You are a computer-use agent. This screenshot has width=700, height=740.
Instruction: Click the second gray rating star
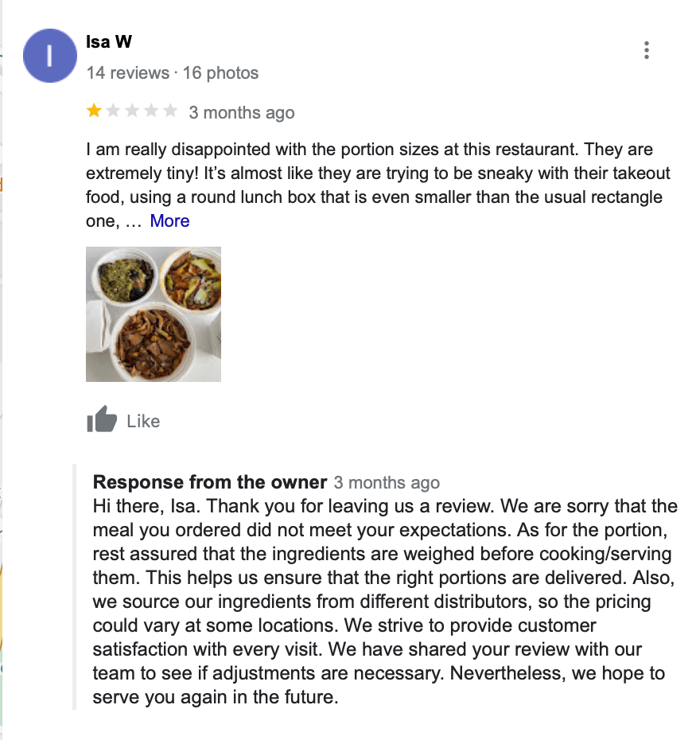pyautogui.click(x=114, y=111)
